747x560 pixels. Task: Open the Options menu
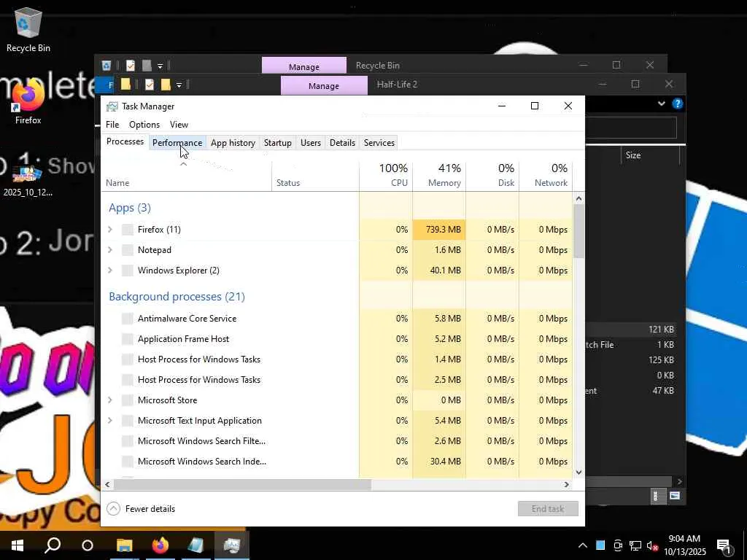pyautogui.click(x=144, y=125)
